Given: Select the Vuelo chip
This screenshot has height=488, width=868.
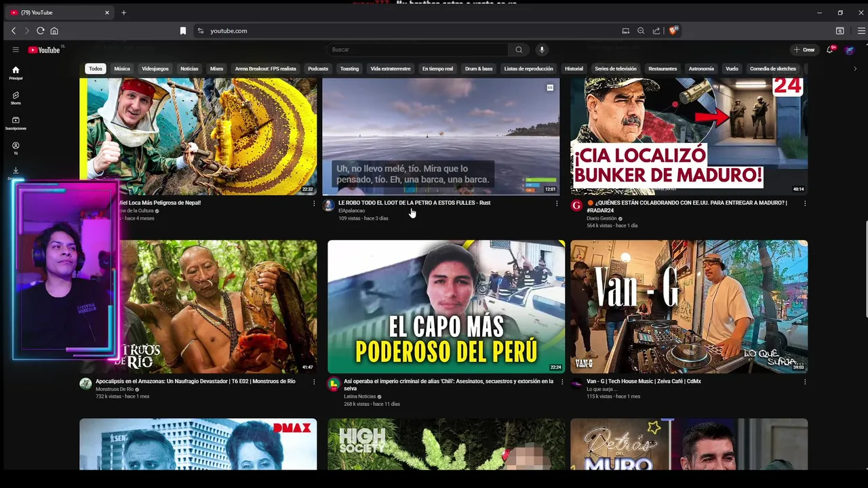Looking at the screenshot, I should [732, 68].
